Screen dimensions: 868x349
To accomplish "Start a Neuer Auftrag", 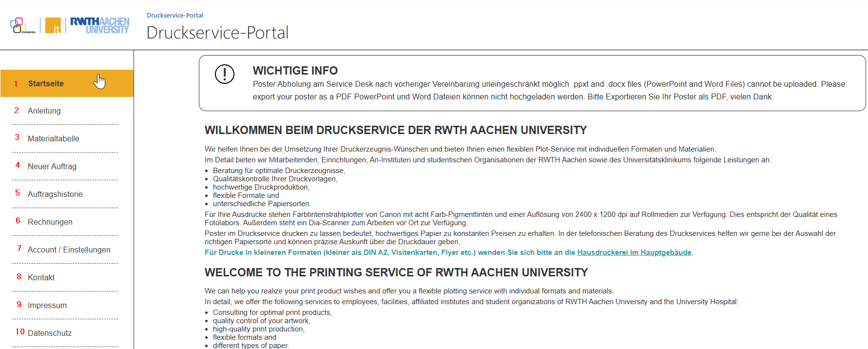I will [x=52, y=167].
